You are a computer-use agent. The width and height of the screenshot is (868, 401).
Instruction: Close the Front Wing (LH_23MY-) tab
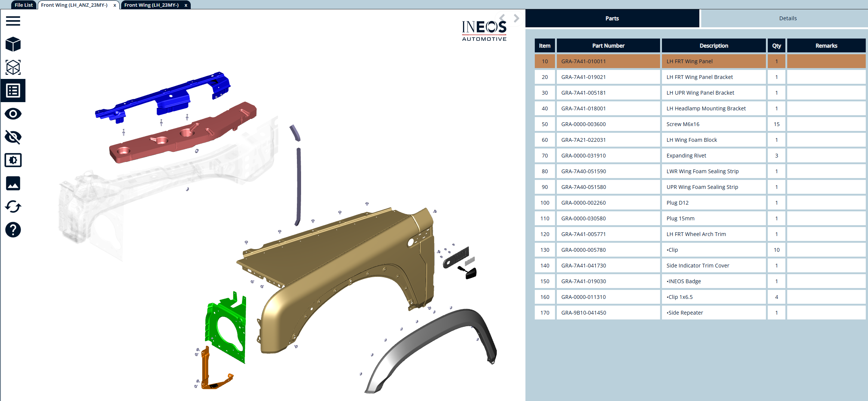tap(186, 5)
